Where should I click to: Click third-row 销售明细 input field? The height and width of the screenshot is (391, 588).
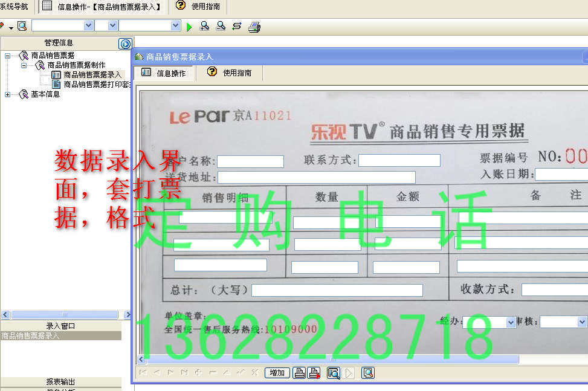[221, 265]
